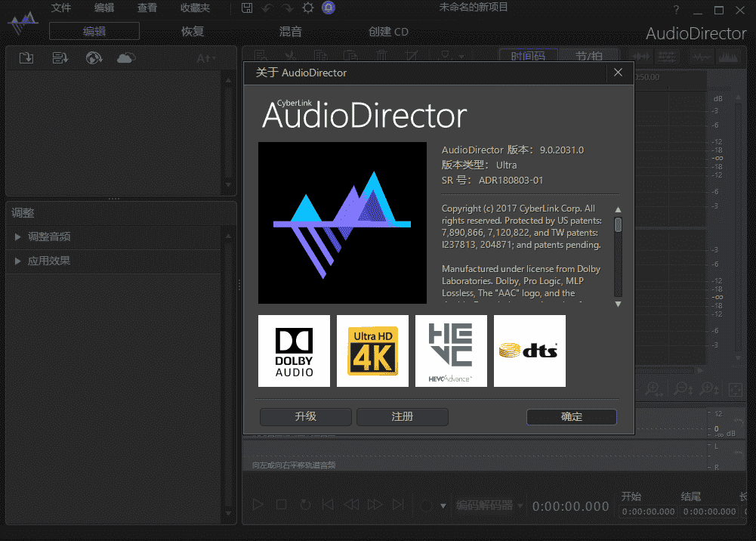Click the Dolby Audio logo
The height and width of the screenshot is (541, 756).
(294, 351)
